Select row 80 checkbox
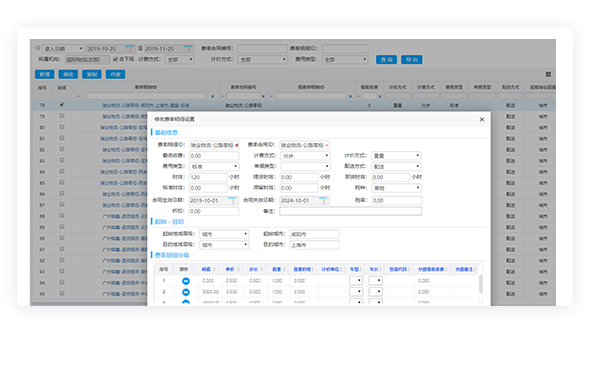Screen dimensions: 591x379 click(x=62, y=127)
